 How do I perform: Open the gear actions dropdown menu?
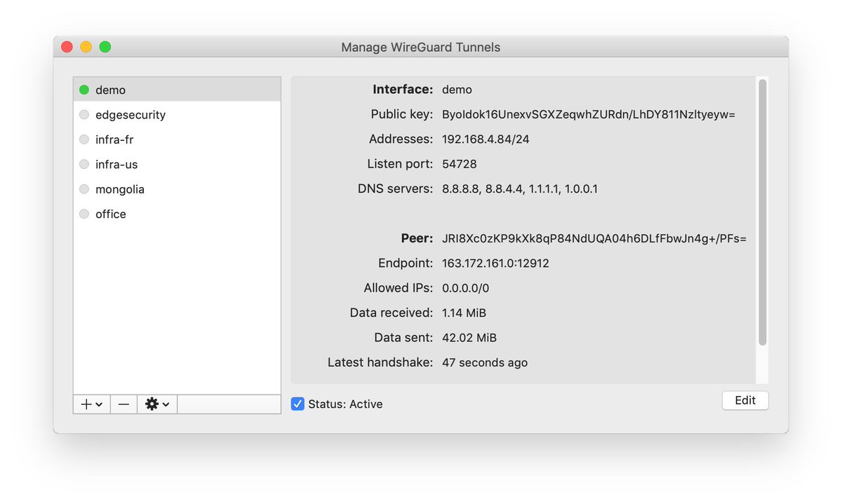157,404
